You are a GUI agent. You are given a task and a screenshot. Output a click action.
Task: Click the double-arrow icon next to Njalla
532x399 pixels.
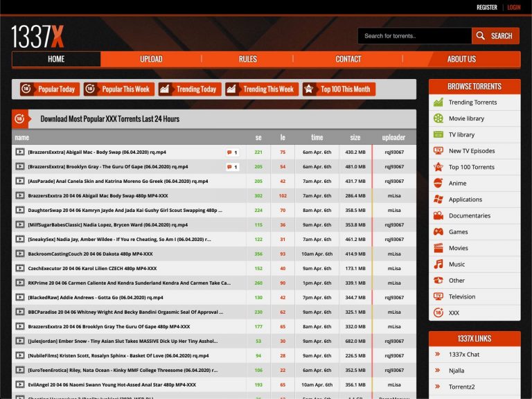coord(438,371)
